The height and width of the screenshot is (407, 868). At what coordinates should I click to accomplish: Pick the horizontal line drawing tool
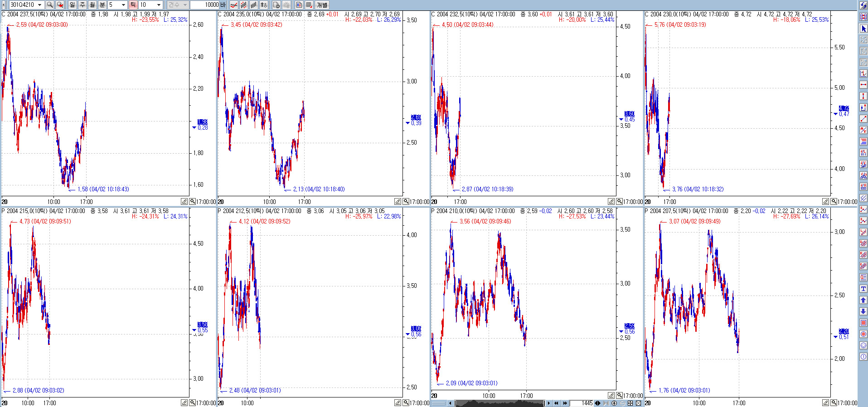pyautogui.click(x=863, y=85)
